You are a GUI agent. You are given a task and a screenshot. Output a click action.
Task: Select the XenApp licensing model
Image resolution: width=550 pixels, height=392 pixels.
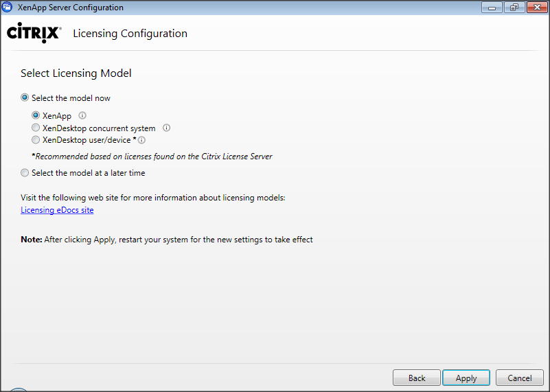pyautogui.click(x=36, y=116)
